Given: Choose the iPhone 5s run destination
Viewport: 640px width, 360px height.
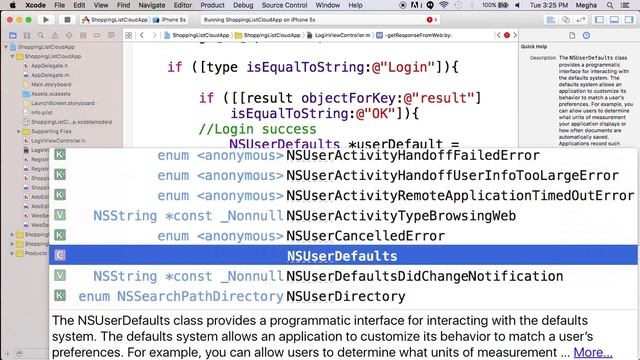Looking at the screenshot, I should (169, 20).
